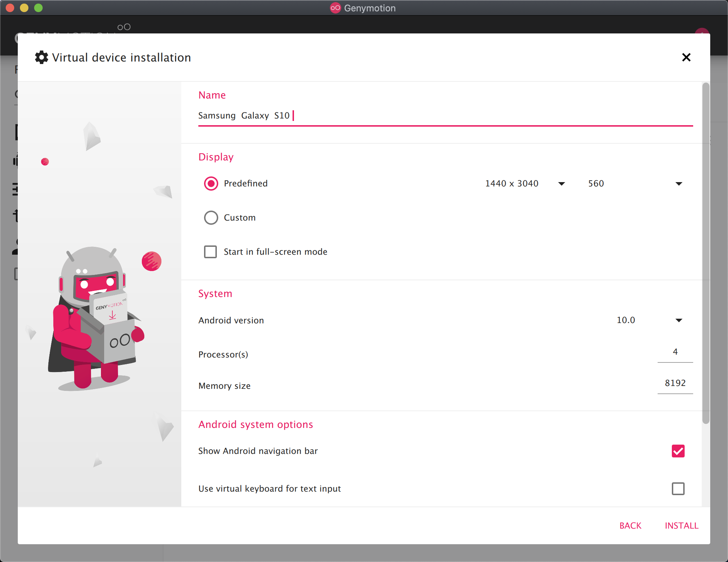This screenshot has width=728, height=562.
Task: Click the Memory size value field
Action: point(675,383)
